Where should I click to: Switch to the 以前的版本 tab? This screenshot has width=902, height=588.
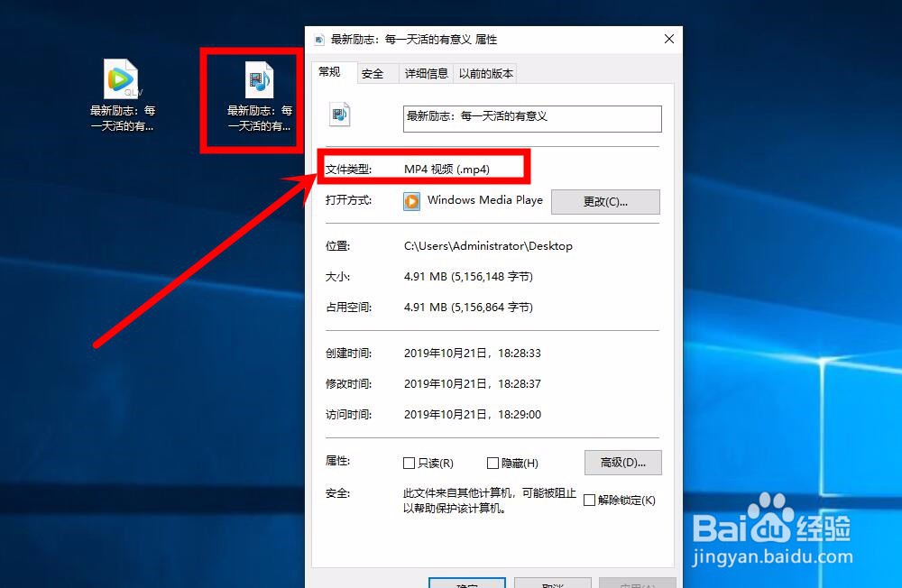[x=486, y=73]
